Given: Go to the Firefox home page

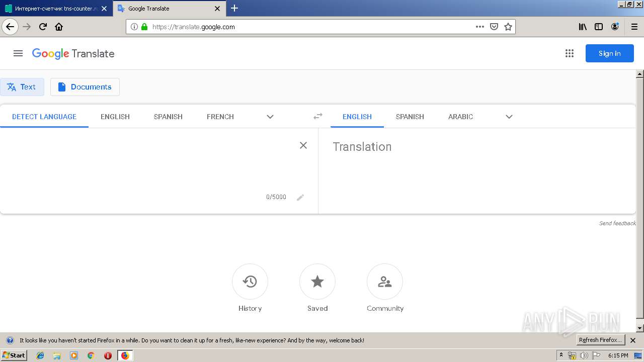Looking at the screenshot, I should pos(59,27).
